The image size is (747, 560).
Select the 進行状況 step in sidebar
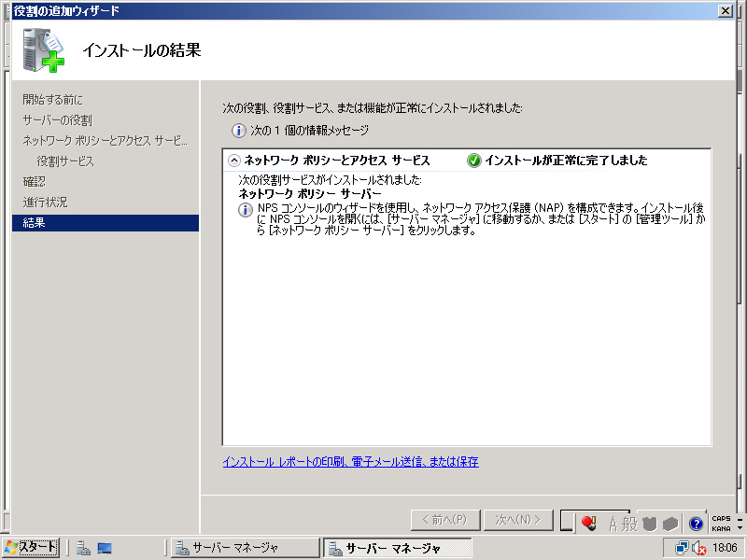(45, 202)
